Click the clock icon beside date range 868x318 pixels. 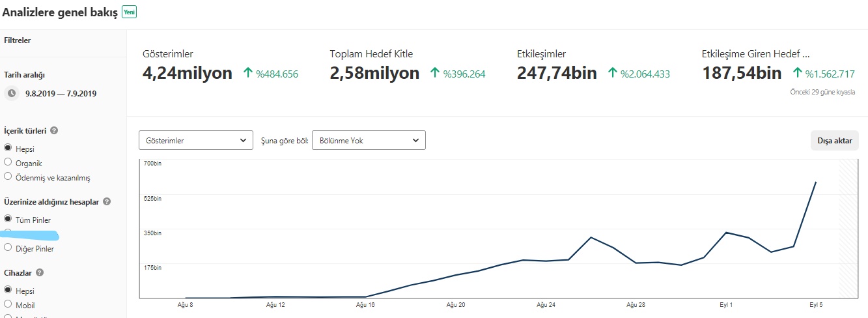pyautogui.click(x=12, y=93)
